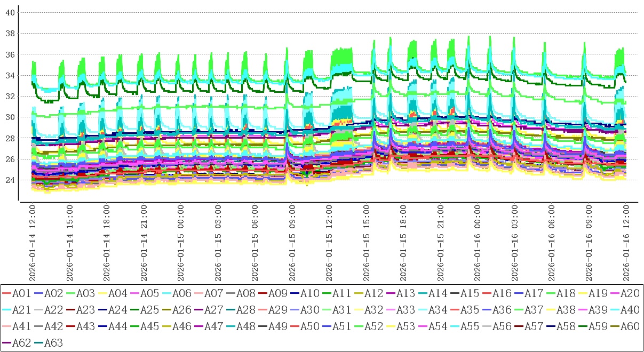The height and width of the screenshot is (352, 644).
Task: Click the 24 y-axis tick label
Action: click(x=10, y=180)
